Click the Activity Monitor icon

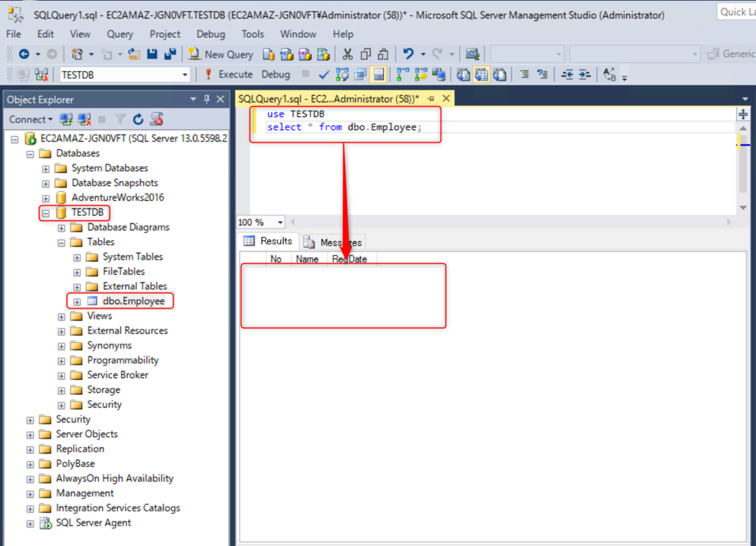[x=472, y=55]
